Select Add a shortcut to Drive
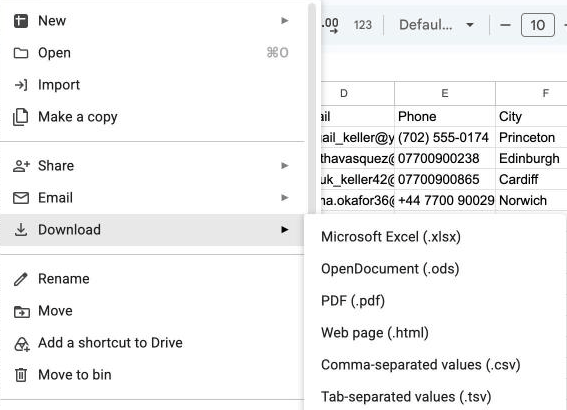This screenshot has width=567, height=410. coord(152,343)
